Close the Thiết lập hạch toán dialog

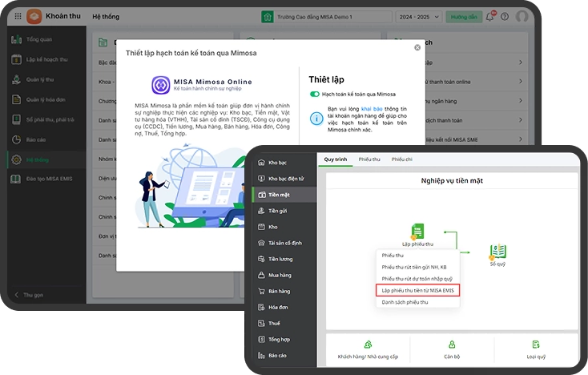(417, 48)
